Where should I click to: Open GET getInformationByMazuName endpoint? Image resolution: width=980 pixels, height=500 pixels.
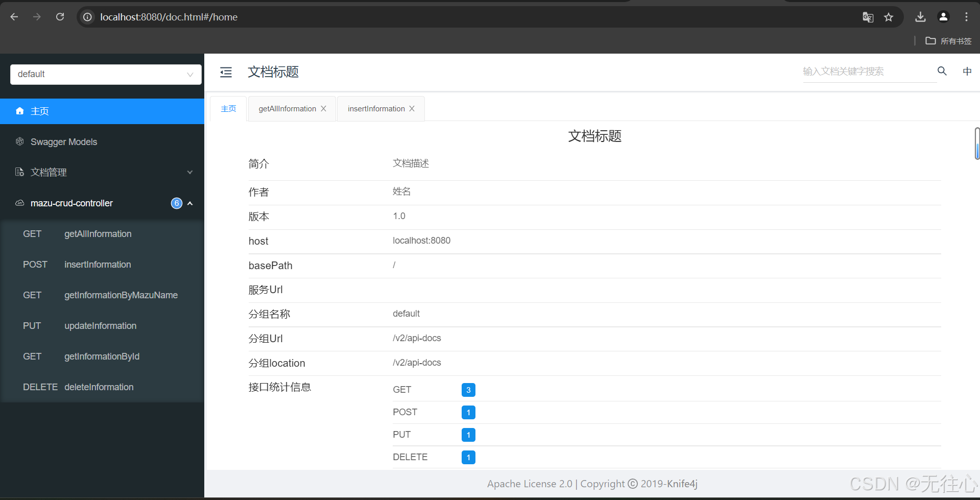(x=102, y=295)
